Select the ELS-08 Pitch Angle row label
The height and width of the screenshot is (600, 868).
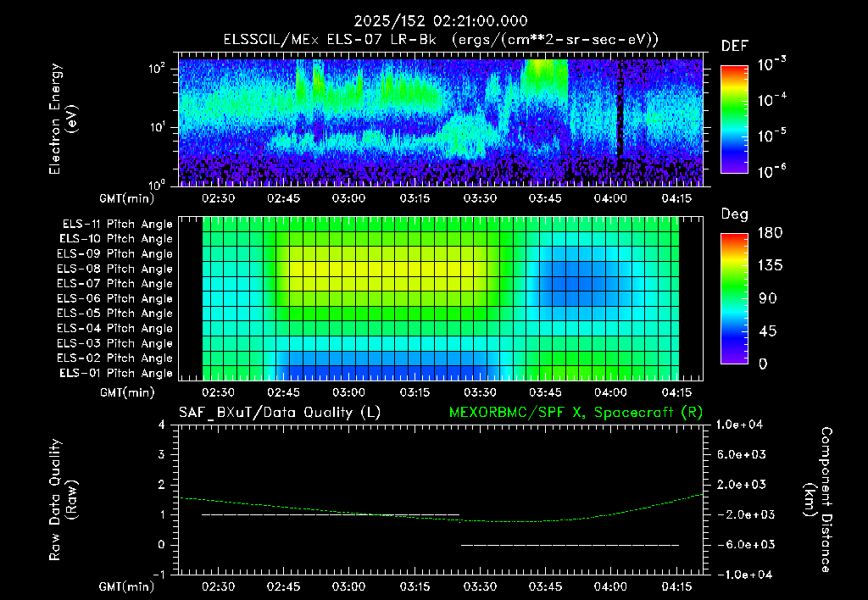point(115,269)
